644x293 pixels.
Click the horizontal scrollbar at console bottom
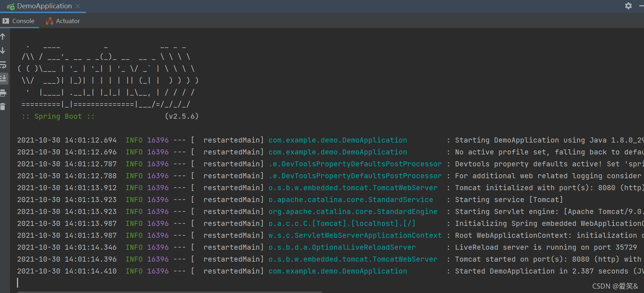169,292
